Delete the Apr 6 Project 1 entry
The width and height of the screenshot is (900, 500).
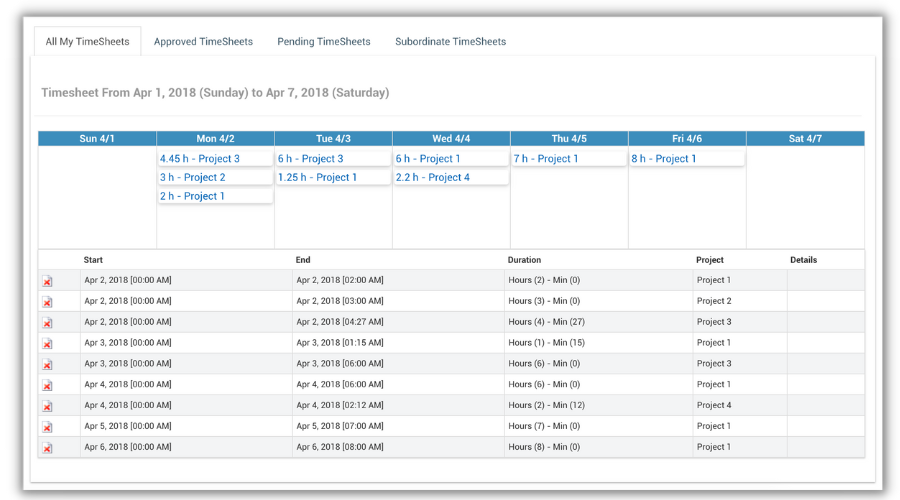[47, 448]
